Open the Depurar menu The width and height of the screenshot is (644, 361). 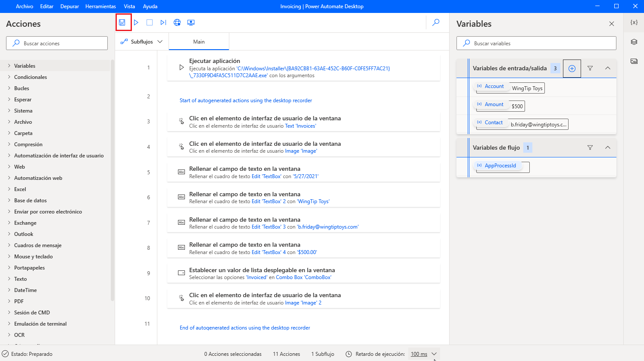69,6
